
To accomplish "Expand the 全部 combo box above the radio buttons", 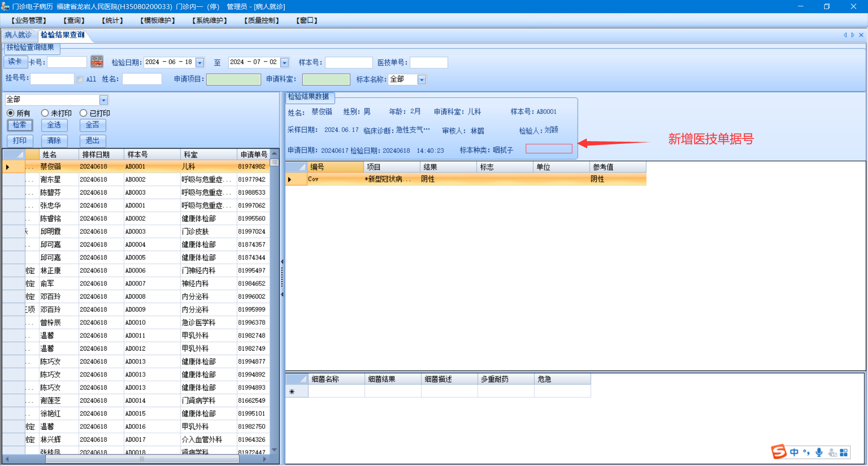I will [104, 100].
